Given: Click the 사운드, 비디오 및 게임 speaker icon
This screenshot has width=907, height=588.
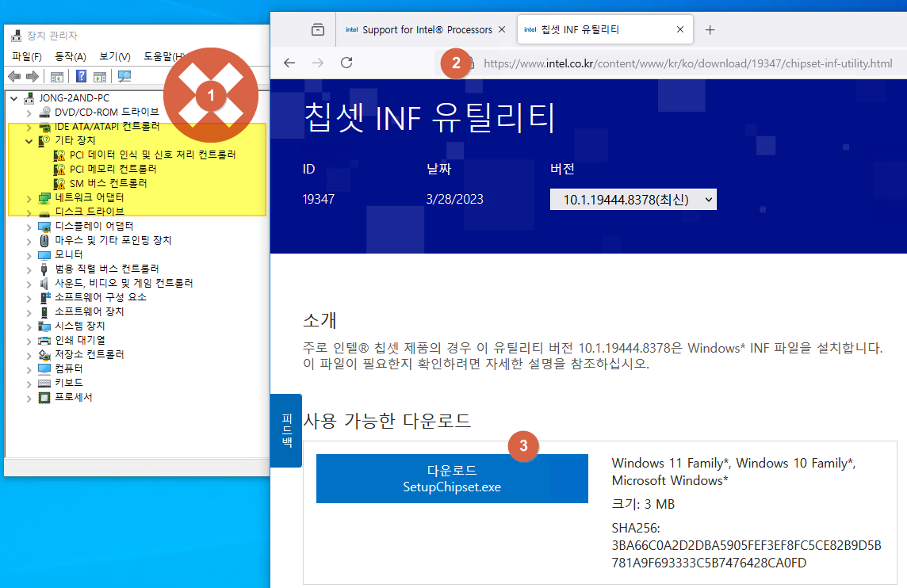Looking at the screenshot, I should [44, 284].
